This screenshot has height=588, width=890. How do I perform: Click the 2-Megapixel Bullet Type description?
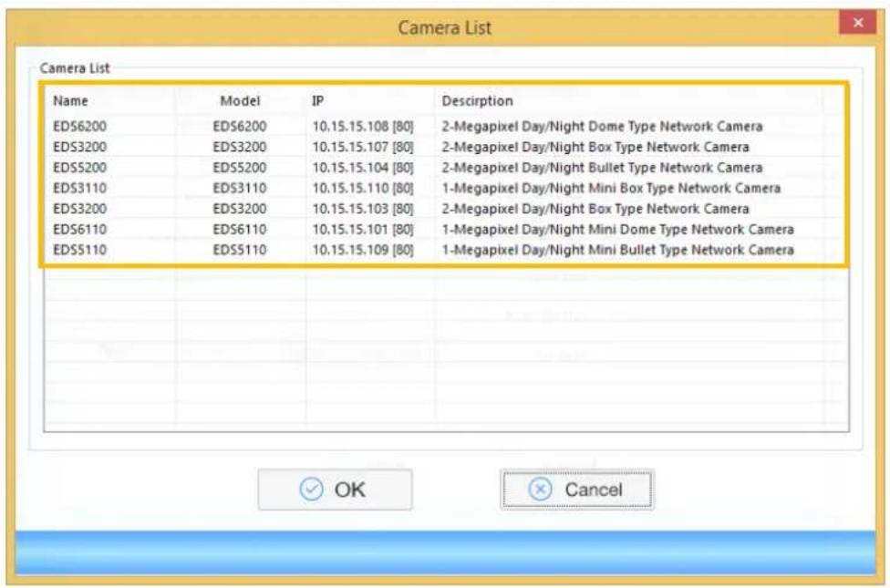pyautogui.click(x=602, y=168)
